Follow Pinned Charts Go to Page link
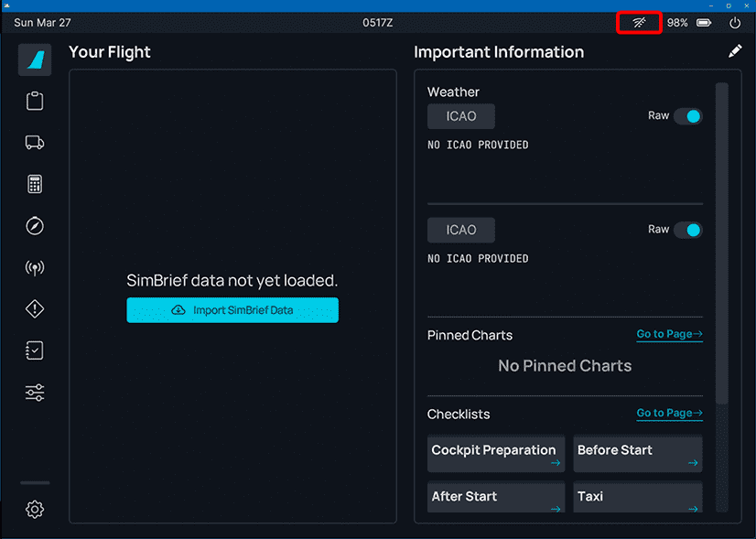 click(x=669, y=335)
